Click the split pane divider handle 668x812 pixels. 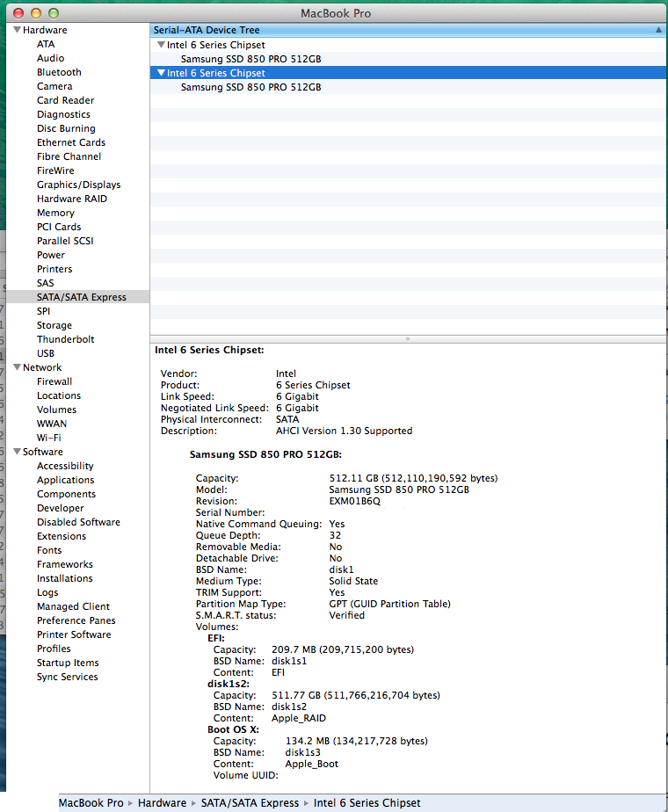tap(408, 339)
